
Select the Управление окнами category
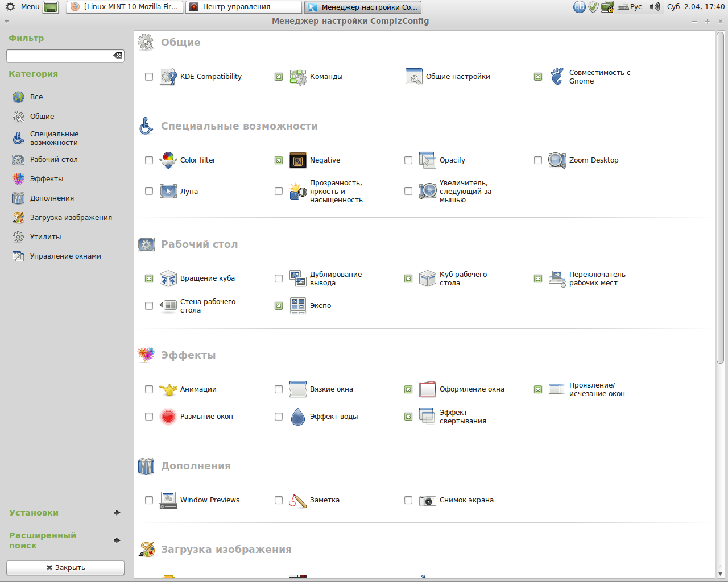click(x=65, y=256)
